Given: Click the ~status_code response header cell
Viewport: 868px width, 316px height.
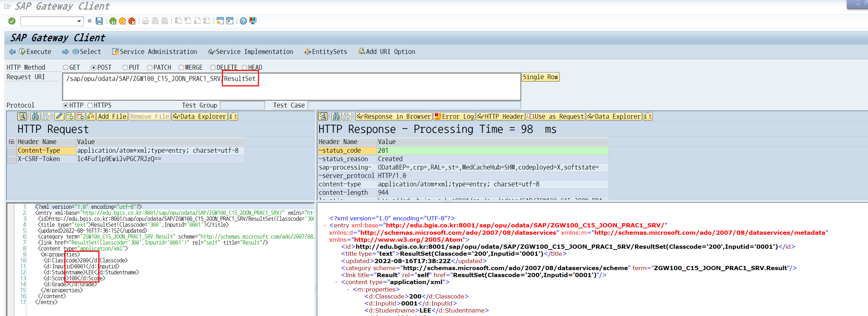Looking at the screenshot, I should (x=347, y=151).
